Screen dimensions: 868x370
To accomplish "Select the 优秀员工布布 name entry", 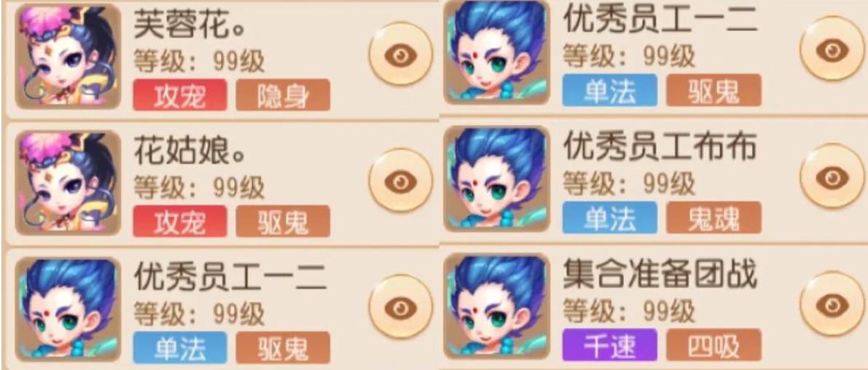I will coord(660,148).
